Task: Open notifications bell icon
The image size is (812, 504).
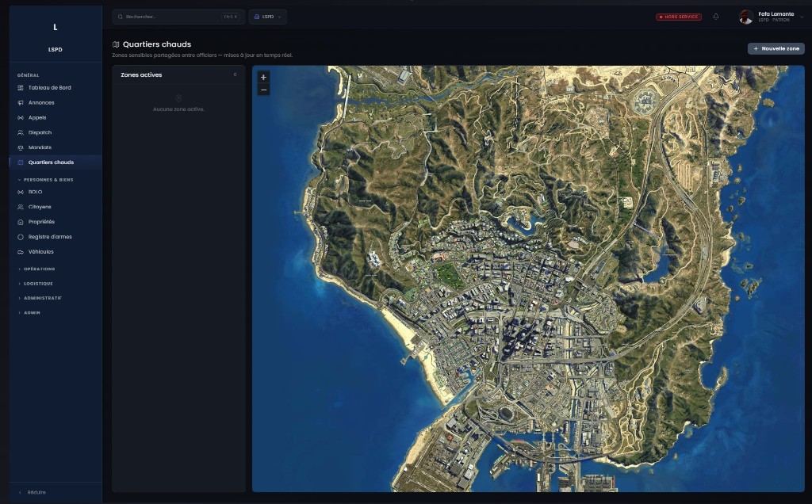Action: 716,17
